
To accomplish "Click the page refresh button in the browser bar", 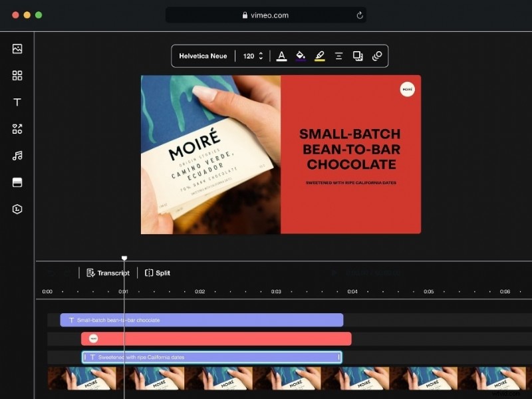I will pos(360,15).
